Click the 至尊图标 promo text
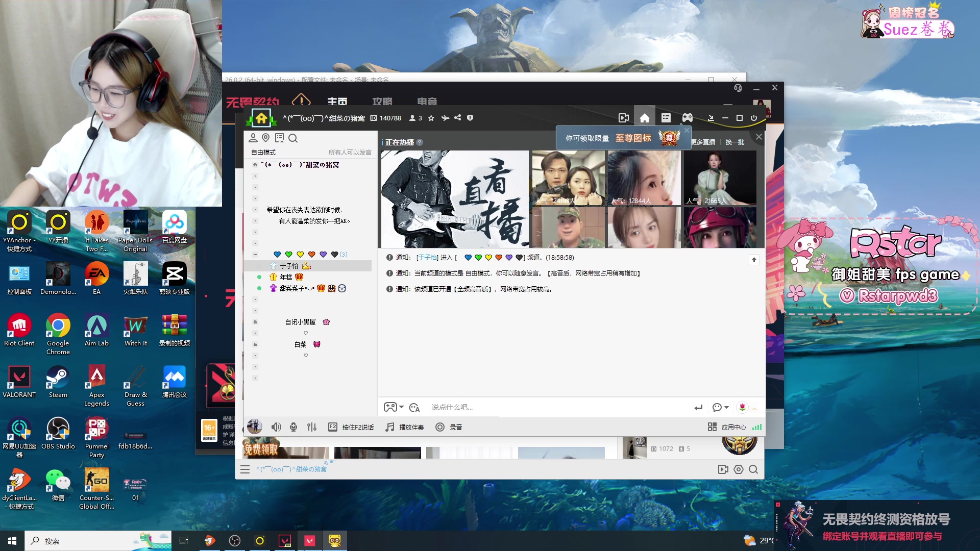 coord(633,138)
